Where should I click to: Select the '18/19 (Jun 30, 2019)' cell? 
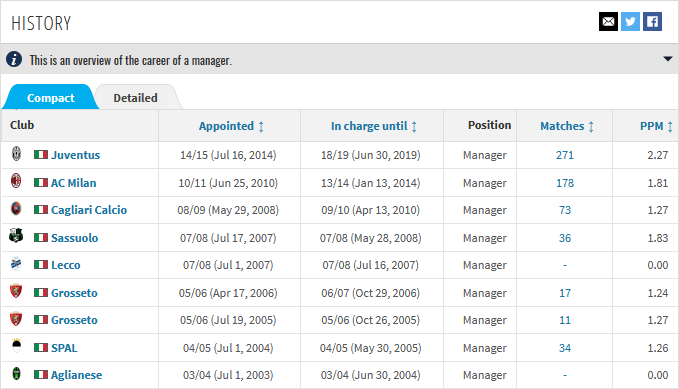[x=371, y=155]
